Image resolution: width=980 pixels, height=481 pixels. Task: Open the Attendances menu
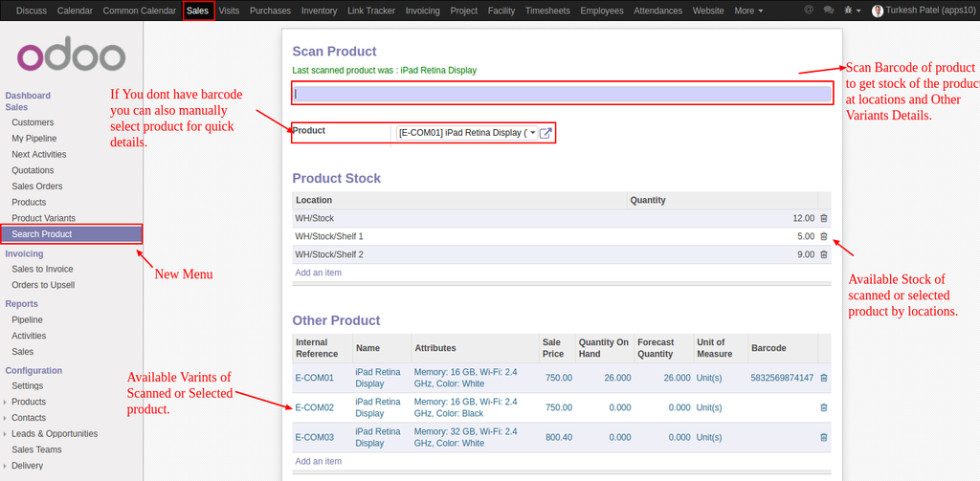click(658, 11)
